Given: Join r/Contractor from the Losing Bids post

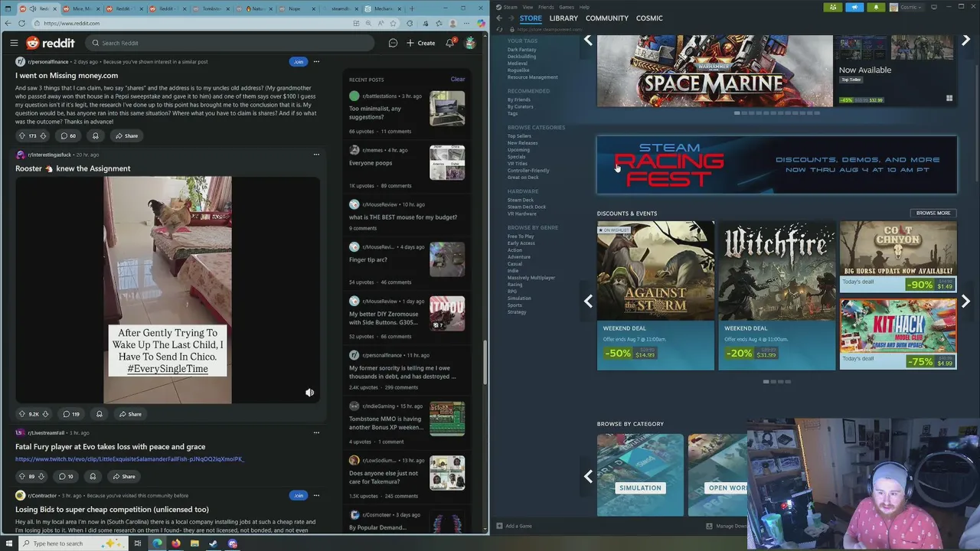Looking at the screenshot, I should [x=298, y=495].
